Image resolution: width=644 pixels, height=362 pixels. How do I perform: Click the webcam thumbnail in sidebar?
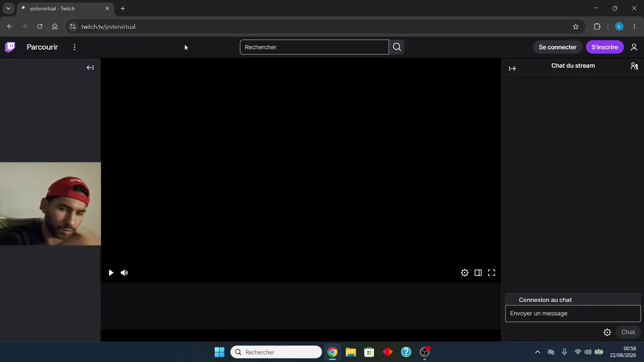(x=50, y=204)
